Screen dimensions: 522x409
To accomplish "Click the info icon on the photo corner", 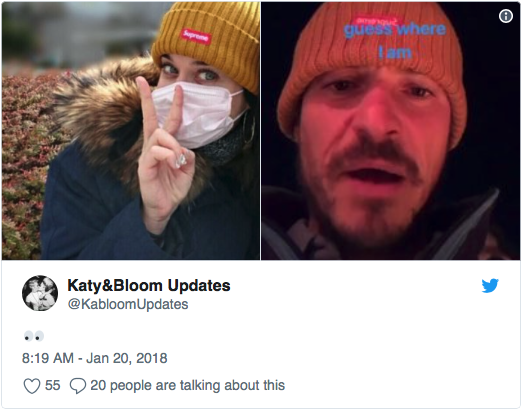I will [x=506, y=16].
